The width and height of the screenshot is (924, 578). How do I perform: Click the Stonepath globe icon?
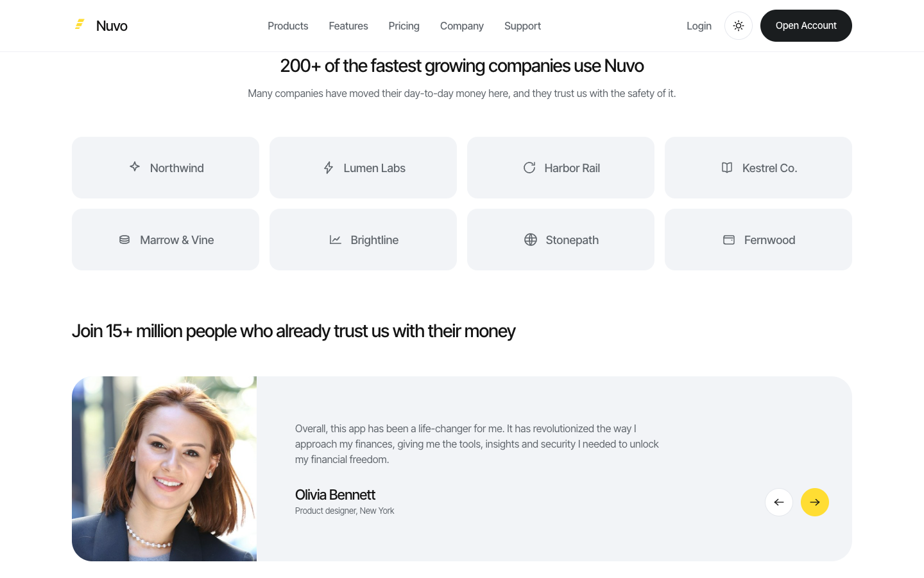531,240
